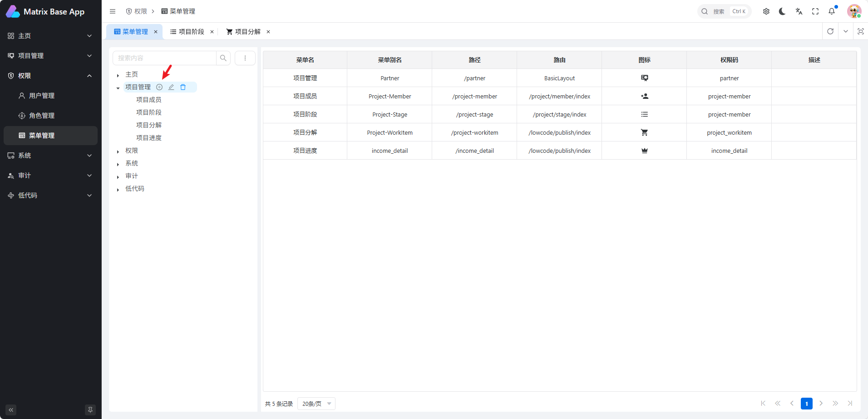
Task: Refresh the page with the reload icon
Action: coord(830,31)
